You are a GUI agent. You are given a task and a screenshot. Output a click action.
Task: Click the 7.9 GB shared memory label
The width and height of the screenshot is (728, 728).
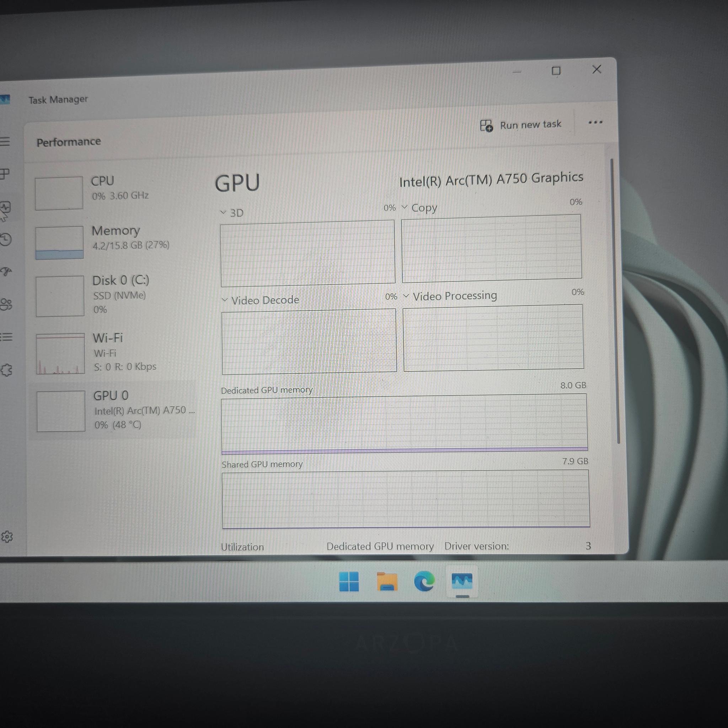click(x=575, y=461)
